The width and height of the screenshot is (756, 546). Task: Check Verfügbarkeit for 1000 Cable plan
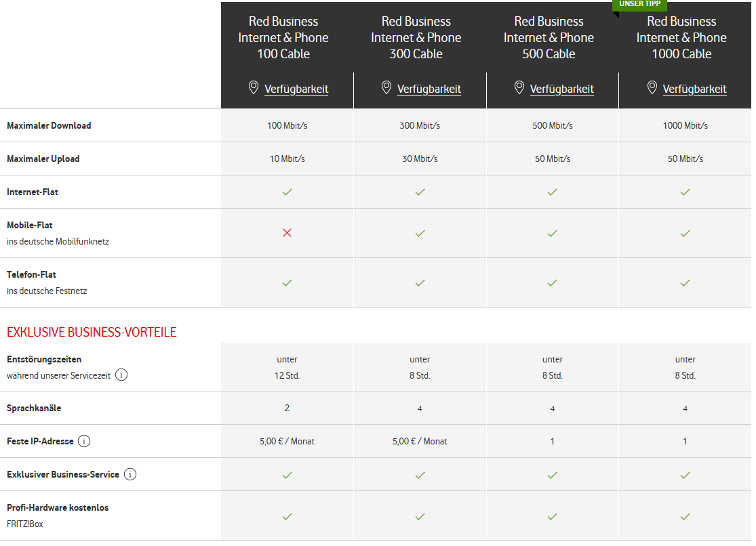pyautogui.click(x=694, y=89)
